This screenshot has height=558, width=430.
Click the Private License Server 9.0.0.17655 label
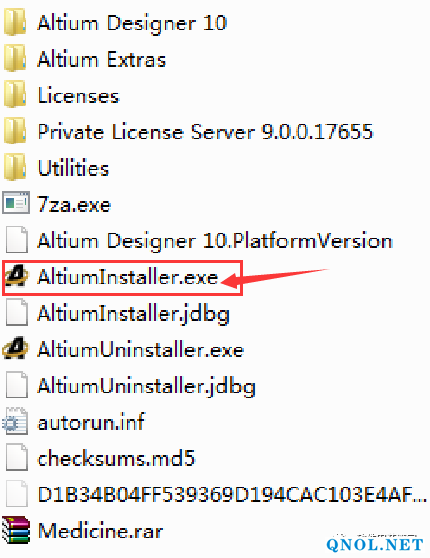pyautogui.click(x=205, y=132)
